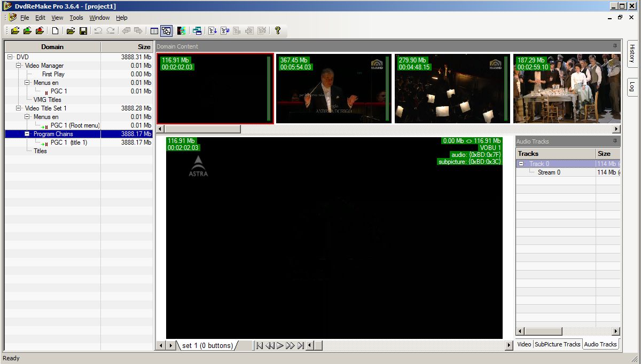Click the Save project toolbar icon

83,31
